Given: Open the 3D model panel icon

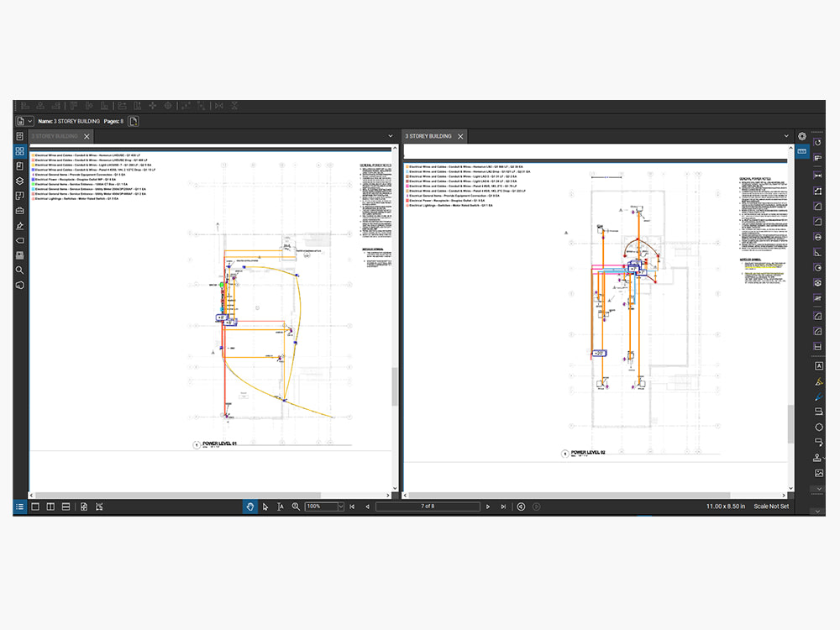Looking at the screenshot, I should [20, 285].
